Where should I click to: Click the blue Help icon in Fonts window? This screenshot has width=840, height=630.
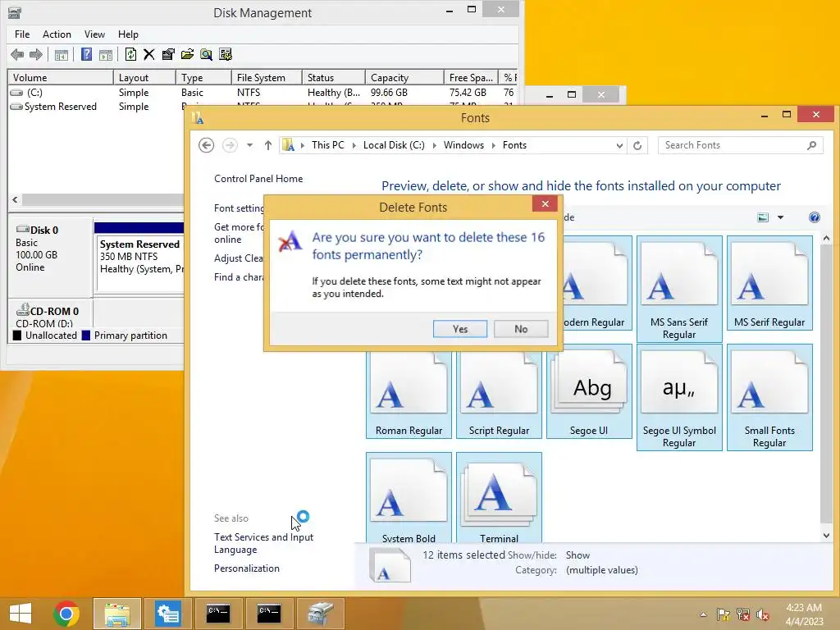pyautogui.click(x=815, y=217)
